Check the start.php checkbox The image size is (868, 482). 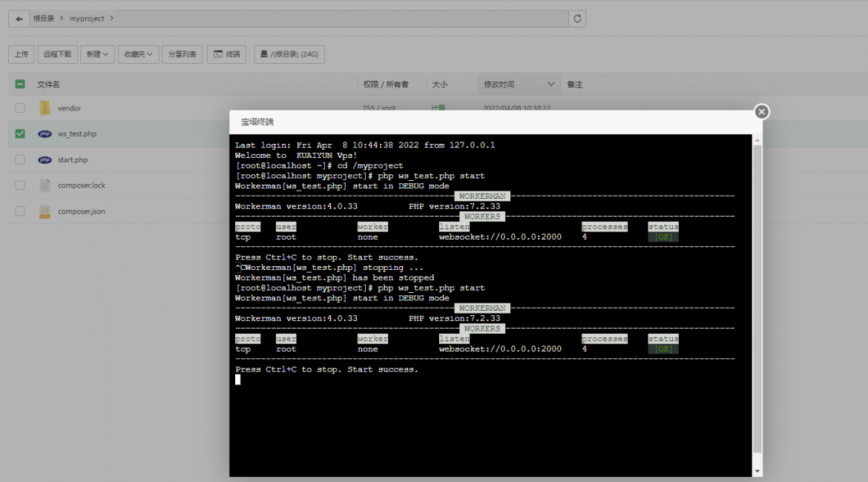[x=20, y=160]
